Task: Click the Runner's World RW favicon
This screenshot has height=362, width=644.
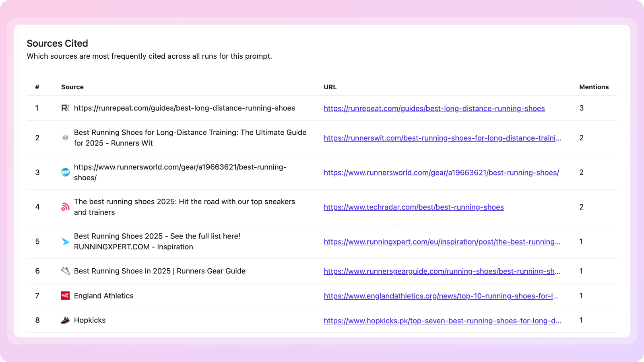Action: [65, 172]
